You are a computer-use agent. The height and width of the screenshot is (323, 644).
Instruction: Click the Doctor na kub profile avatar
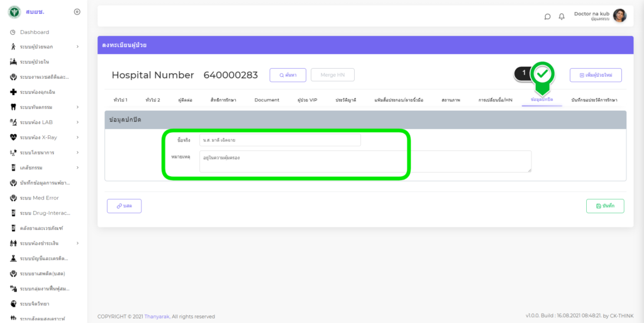(x=619, y=16)
